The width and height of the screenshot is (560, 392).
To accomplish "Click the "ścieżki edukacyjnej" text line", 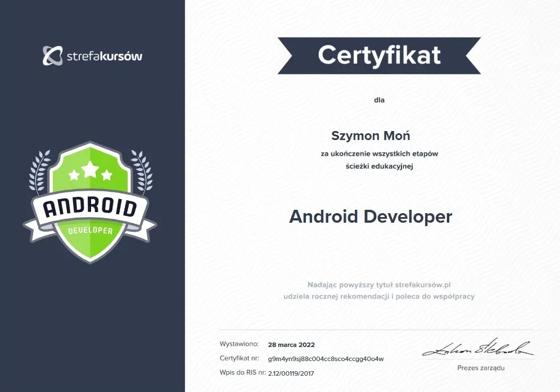I will pos(380,166).
